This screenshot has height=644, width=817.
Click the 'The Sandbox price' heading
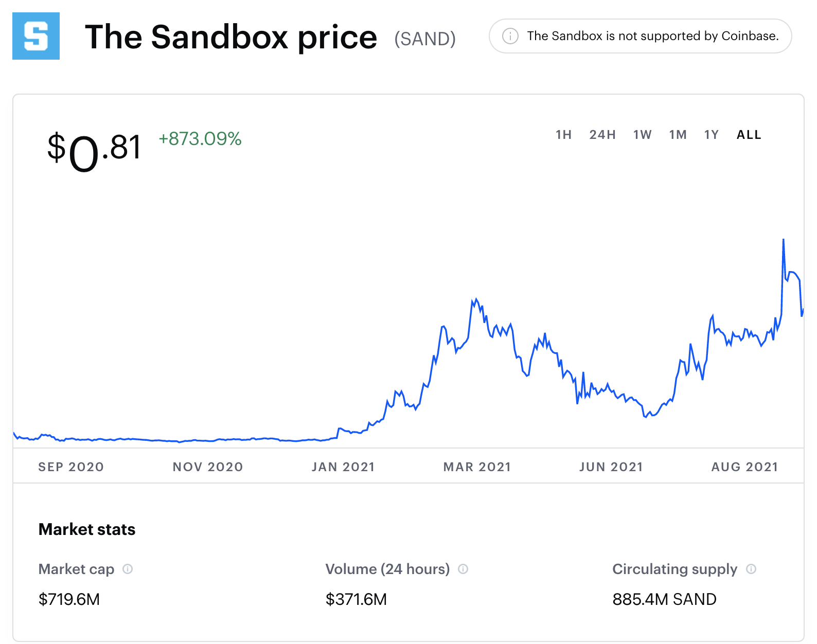pyautogui.click(x=231, y=37)
